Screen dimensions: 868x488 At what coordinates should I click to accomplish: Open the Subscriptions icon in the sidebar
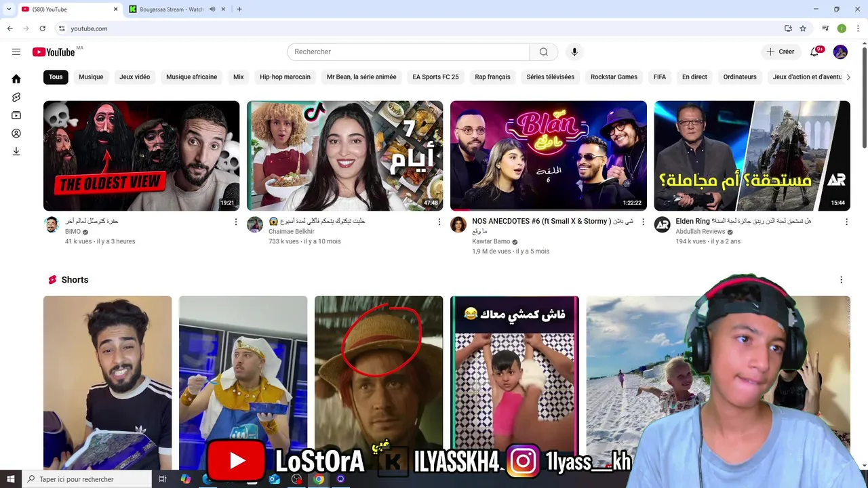pos(16,115)
